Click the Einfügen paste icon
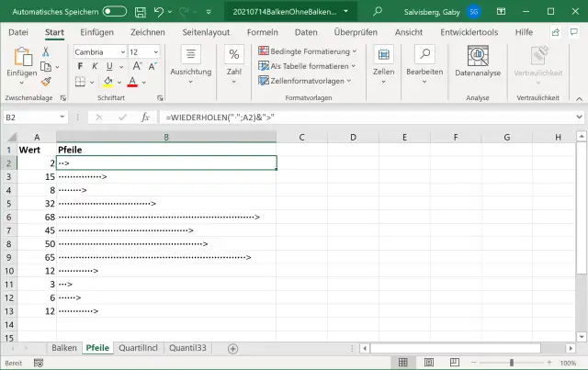 pyautogui.click(x=20, y=57)
